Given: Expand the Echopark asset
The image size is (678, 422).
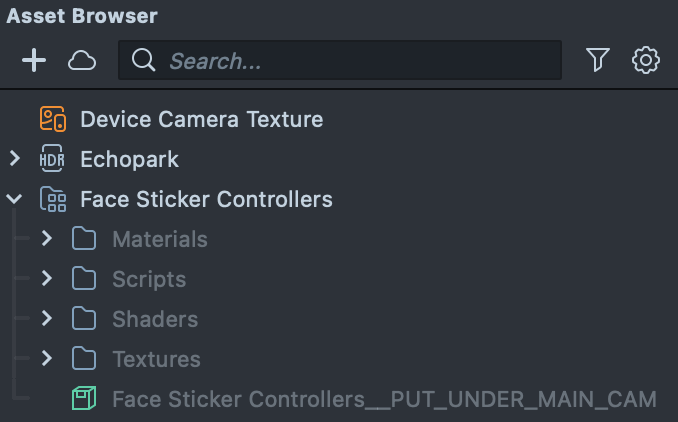Looking at the screenshot, I should (15, 159).
